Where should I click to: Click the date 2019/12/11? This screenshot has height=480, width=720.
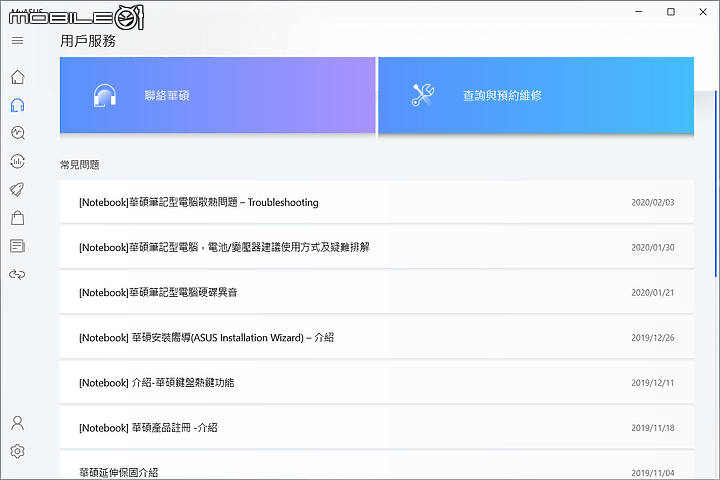(x=652, y=383)
